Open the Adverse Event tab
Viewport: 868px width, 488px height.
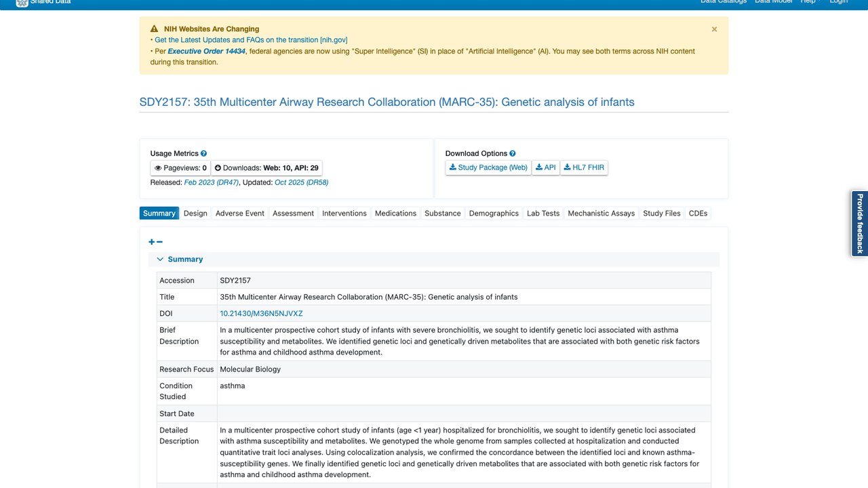[240, 213]
